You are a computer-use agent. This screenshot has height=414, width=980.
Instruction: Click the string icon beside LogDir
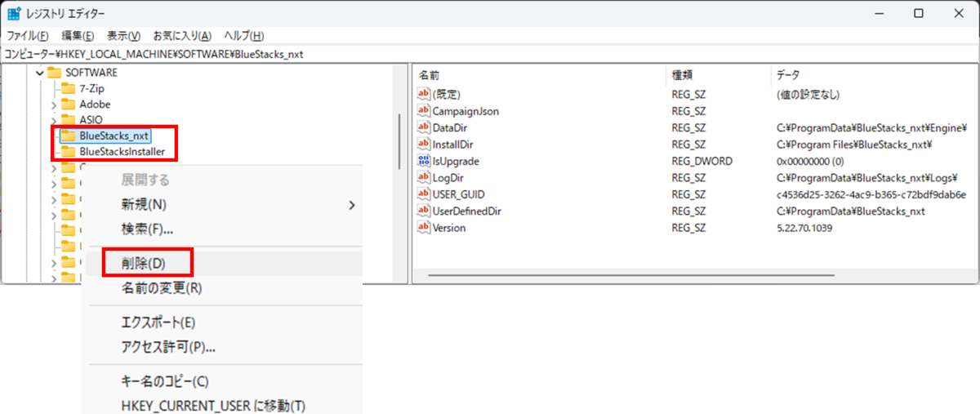point(424,178)
